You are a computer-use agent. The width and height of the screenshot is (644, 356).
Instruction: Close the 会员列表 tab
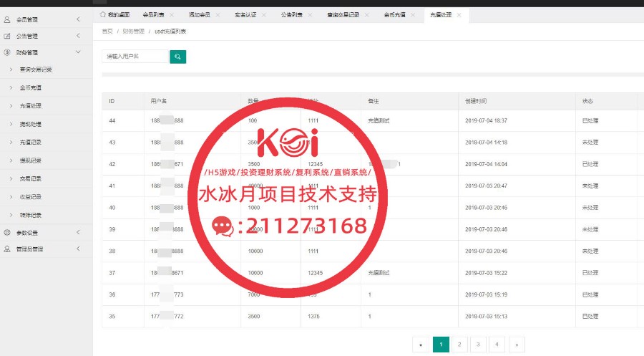172,15
